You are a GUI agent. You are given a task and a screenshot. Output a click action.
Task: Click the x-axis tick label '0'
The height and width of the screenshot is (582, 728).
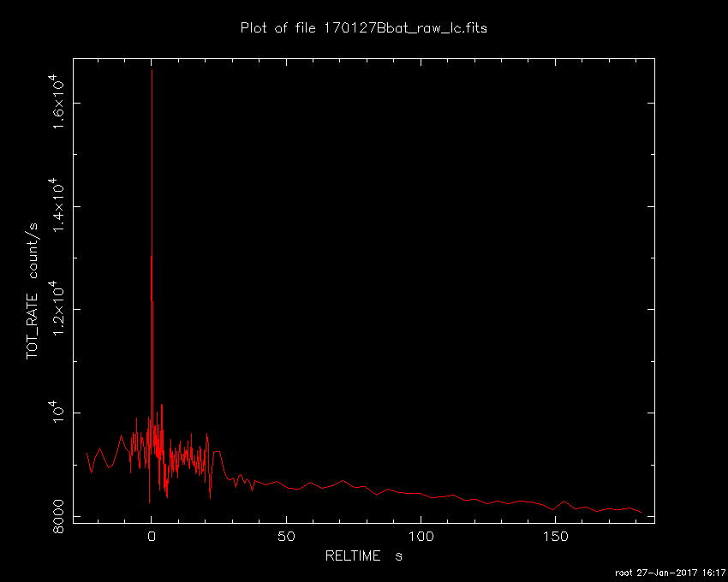click(152, 537)
